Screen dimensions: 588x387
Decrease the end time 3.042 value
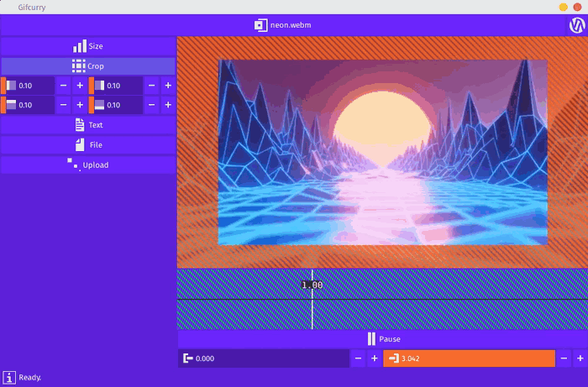564,358
